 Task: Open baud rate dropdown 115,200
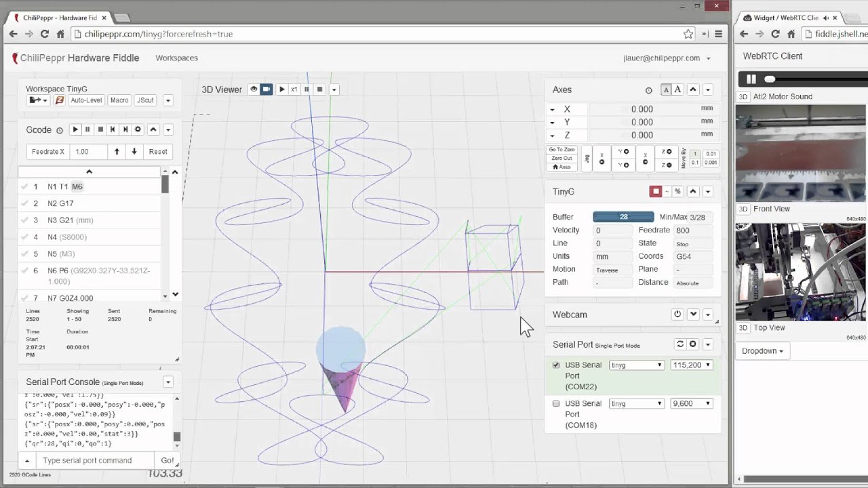click(691, 365)
